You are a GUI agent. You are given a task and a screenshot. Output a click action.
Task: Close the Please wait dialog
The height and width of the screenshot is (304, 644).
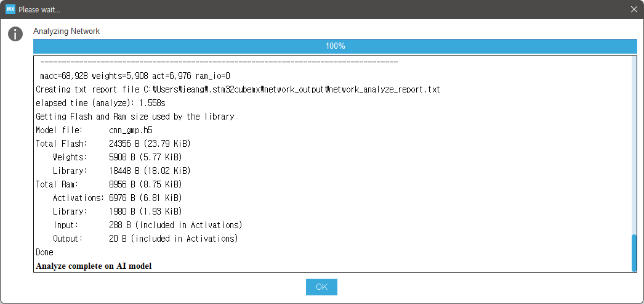pos(634,9)
